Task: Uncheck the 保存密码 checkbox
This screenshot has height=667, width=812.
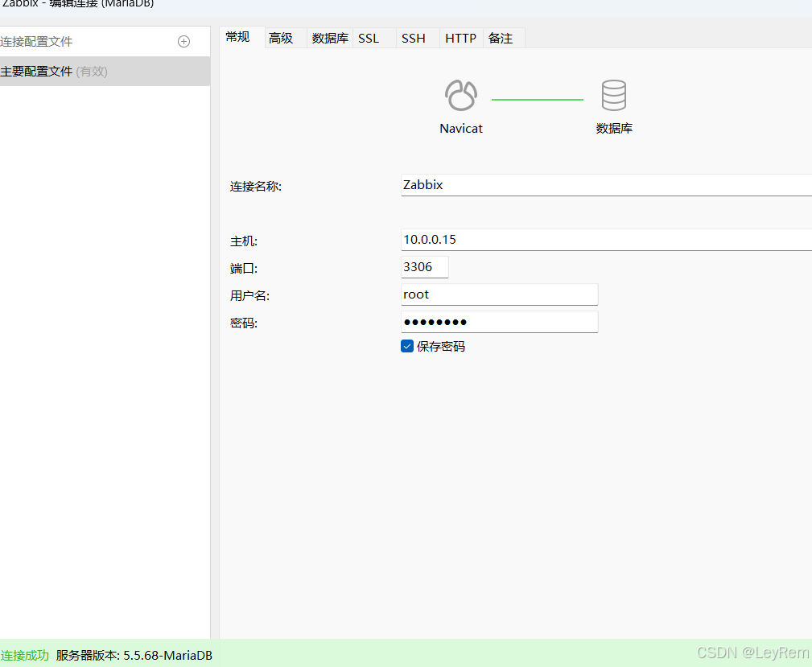Action: [407, 346]
